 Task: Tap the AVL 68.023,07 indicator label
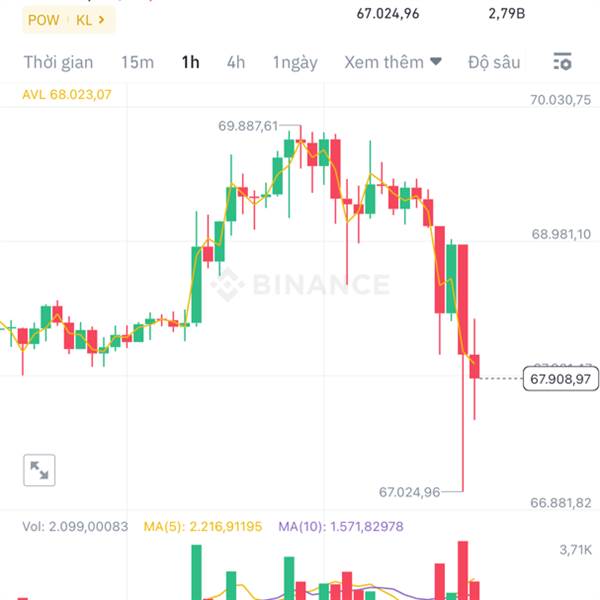click(x=67, y=95)
